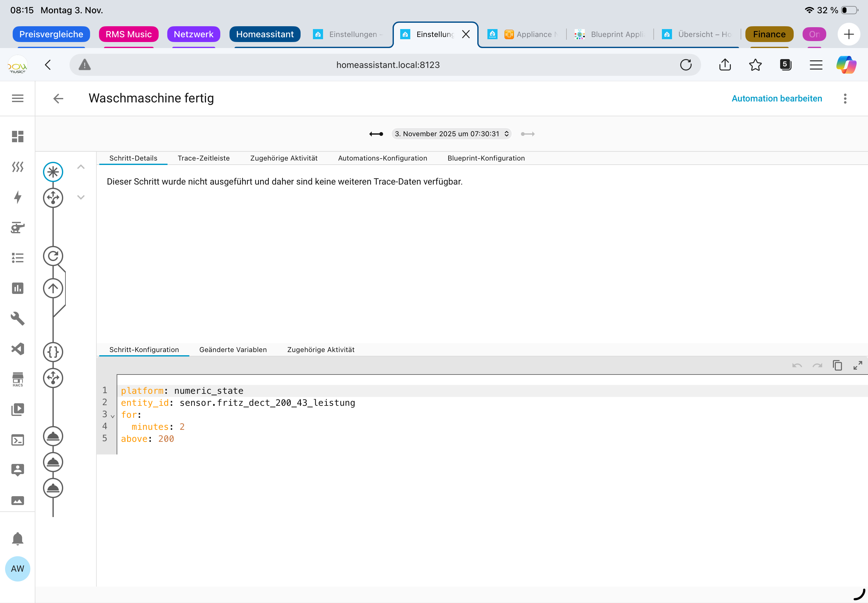Open HACS in the sidebar

17,379
